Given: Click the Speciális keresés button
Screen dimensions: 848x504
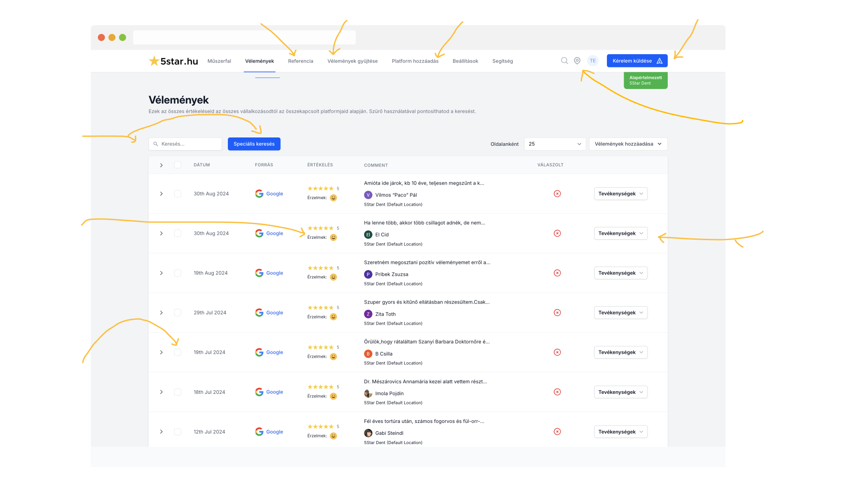Looking at the screenshot, I should [254, 144].
